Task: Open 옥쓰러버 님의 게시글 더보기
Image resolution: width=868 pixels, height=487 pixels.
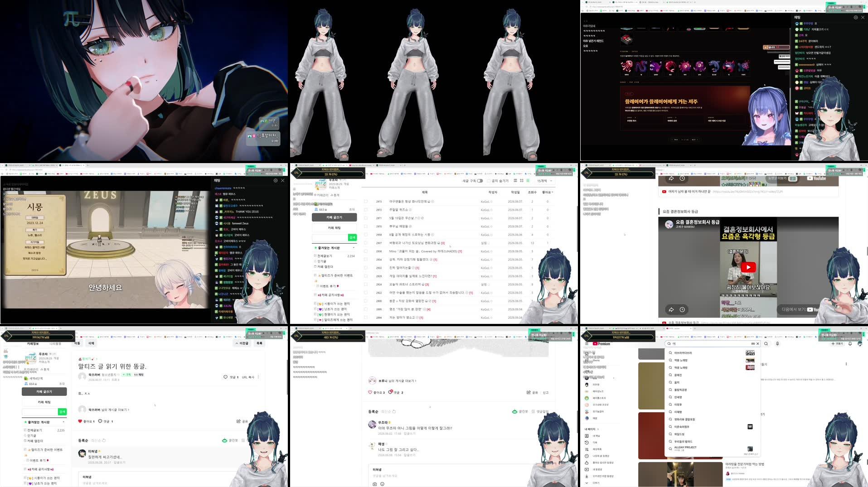Action: point(108,410)
